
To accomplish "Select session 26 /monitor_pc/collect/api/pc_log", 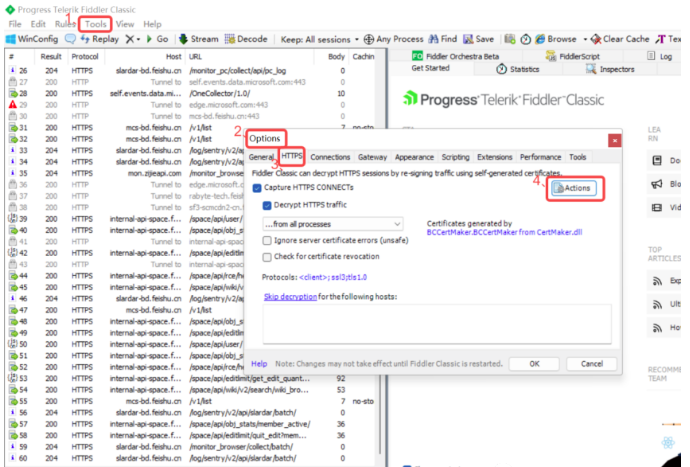I will 189,70.
